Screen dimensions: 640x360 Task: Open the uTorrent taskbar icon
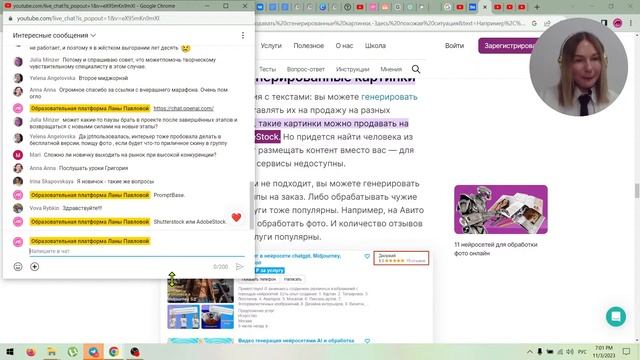[x=73, y=351]
